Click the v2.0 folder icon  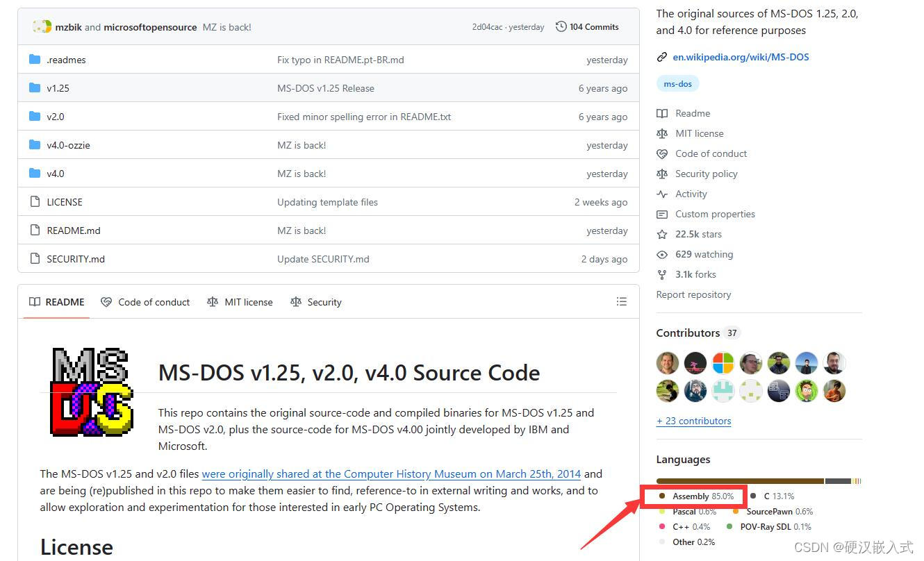coord(35,117)
